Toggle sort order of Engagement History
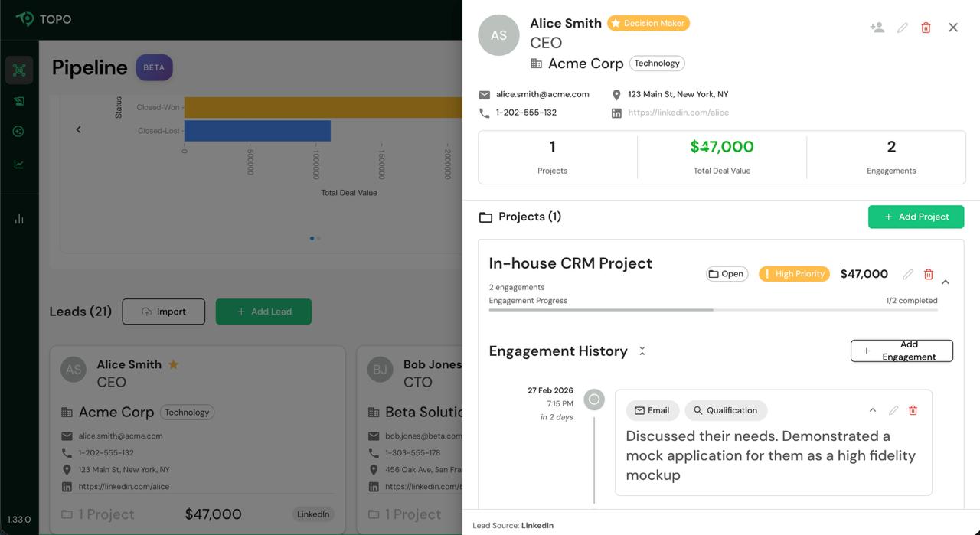The image size is (980, 535). (642, 351)
